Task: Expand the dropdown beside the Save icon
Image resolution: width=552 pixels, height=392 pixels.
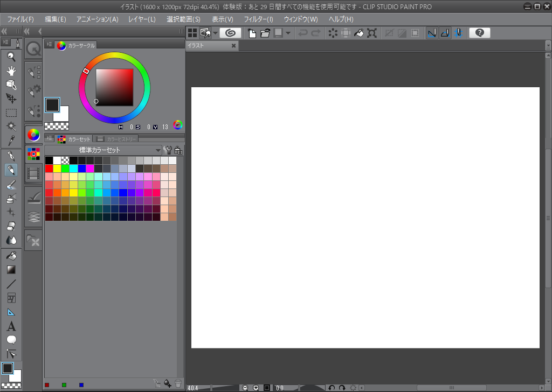Action: point(287,33)
